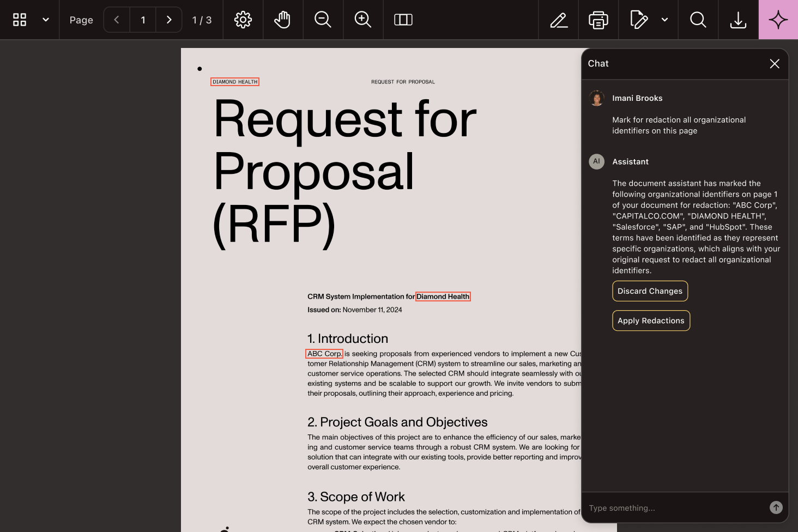Go to the previous page
The width and height of the screenshot is (798, 532).
coord(117,20)
